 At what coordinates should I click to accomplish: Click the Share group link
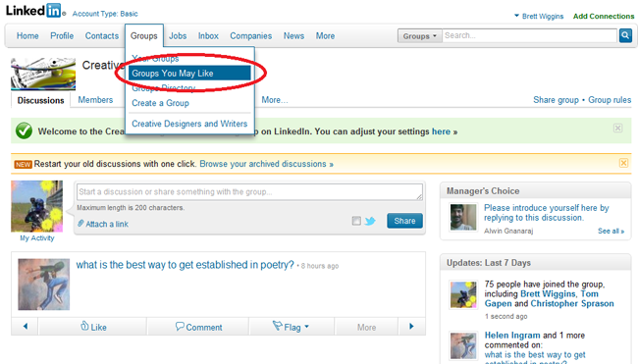pyautogui.click(x=556, y=100)
